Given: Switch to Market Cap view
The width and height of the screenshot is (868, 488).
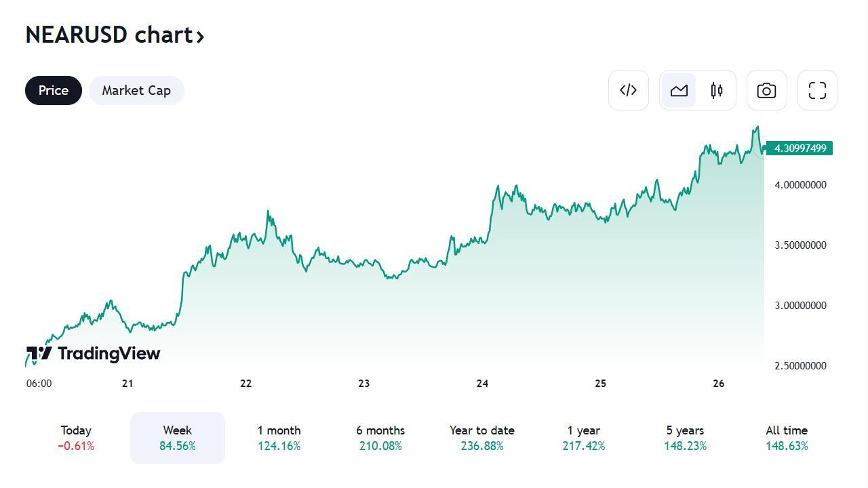Looking at the screenshot, I should pos(136,90).
